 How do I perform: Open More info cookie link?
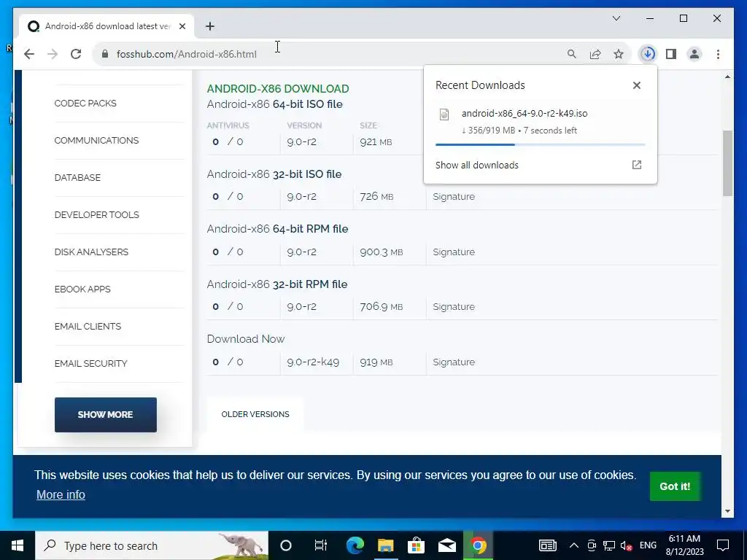[61, 495]
